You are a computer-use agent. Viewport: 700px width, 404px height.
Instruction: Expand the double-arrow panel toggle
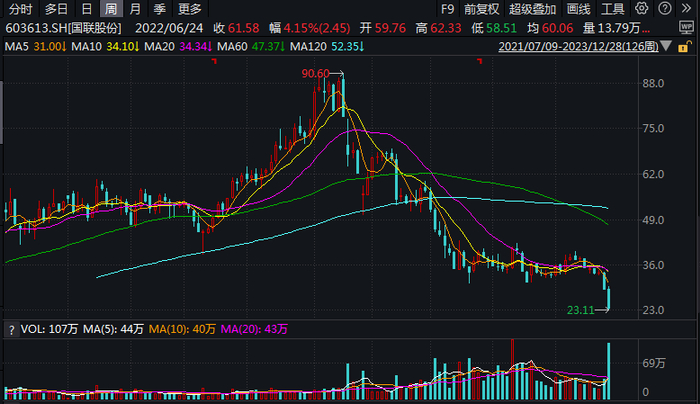[x=686, y=8]
